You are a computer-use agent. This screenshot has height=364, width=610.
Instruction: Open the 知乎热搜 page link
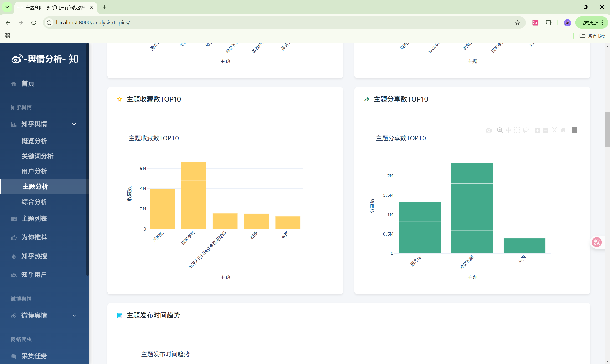[34, 256]
